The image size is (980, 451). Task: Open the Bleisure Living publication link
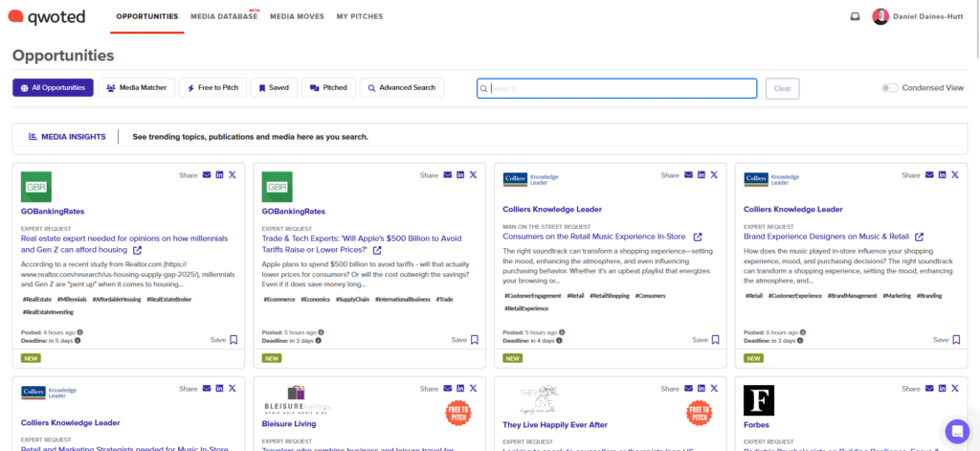pyautogui.click(x=289, y=423)
